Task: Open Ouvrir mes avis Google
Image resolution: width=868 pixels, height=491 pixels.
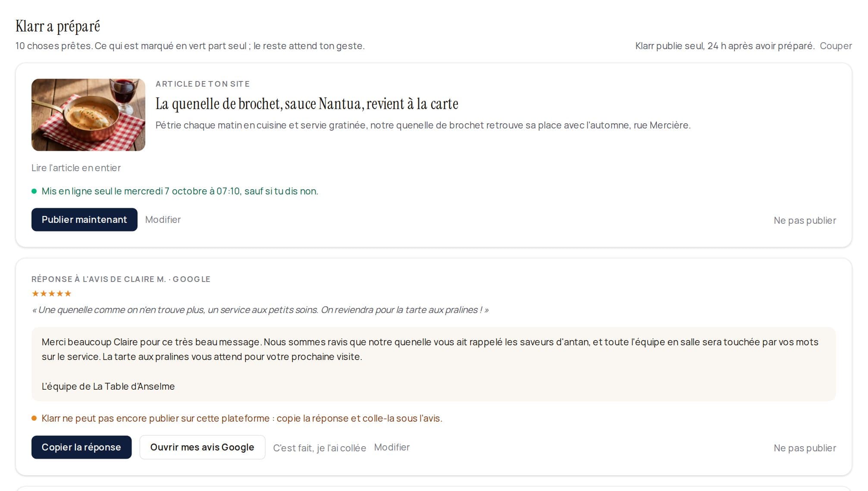Action: point(202,447)
